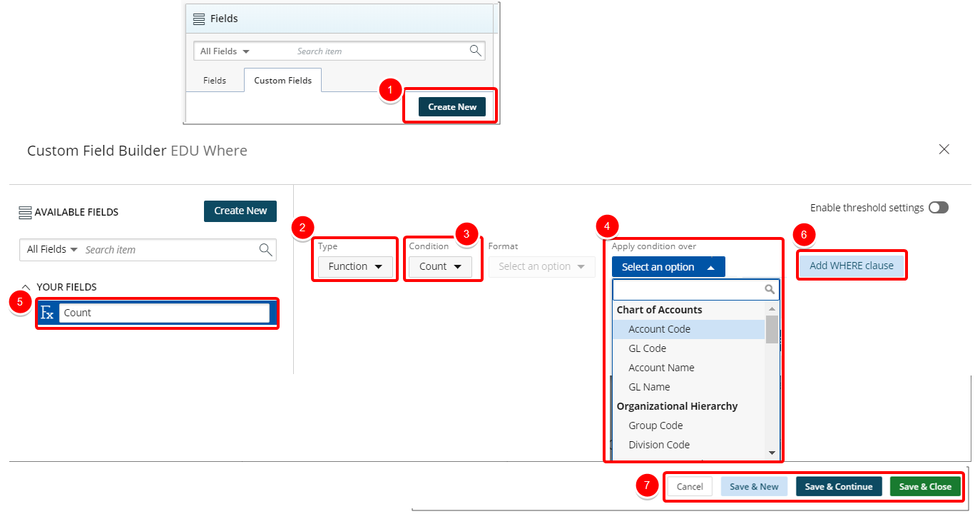Select Group Code option
The width and height of the screenshot is (980, 519).
pyautogui.click(x=689, y=425)
